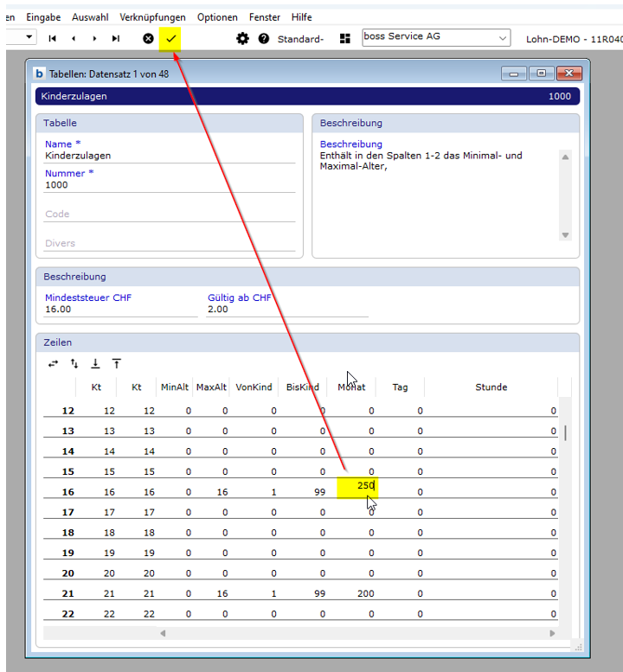Open the Hilfe menu
The width and height of the screenshot is (623, 672).
point(301,17)
